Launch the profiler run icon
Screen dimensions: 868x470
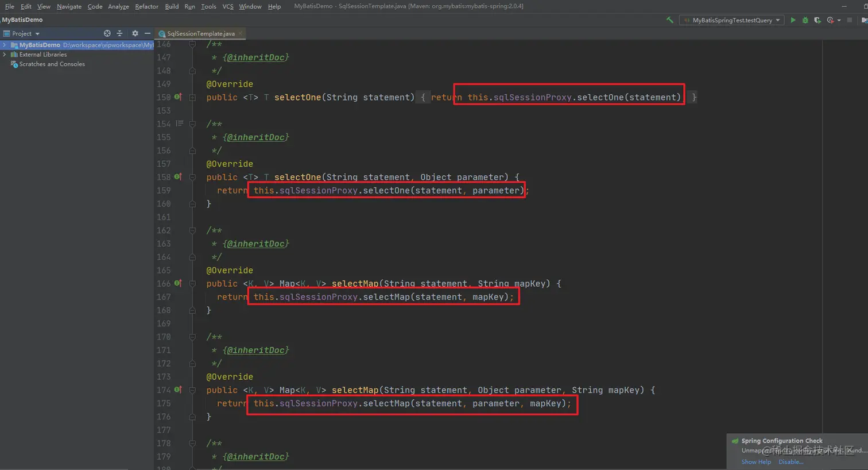tap(830, 20)
